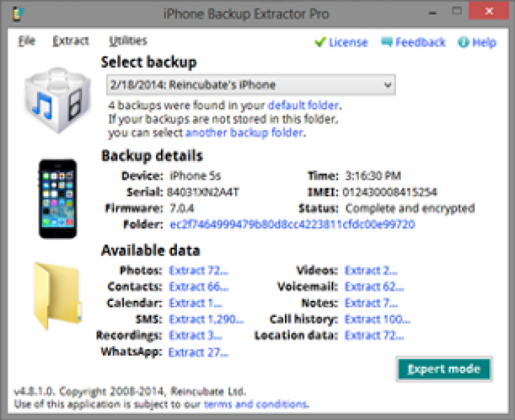Extract 7 notes

(x=371, y=302)
